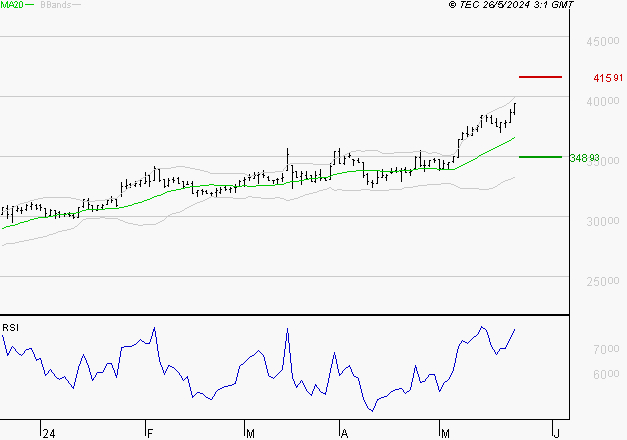Viewport: 627px width, 440px height.
Task: Click the first M (March) time axis marker
Action: (250, 434)
